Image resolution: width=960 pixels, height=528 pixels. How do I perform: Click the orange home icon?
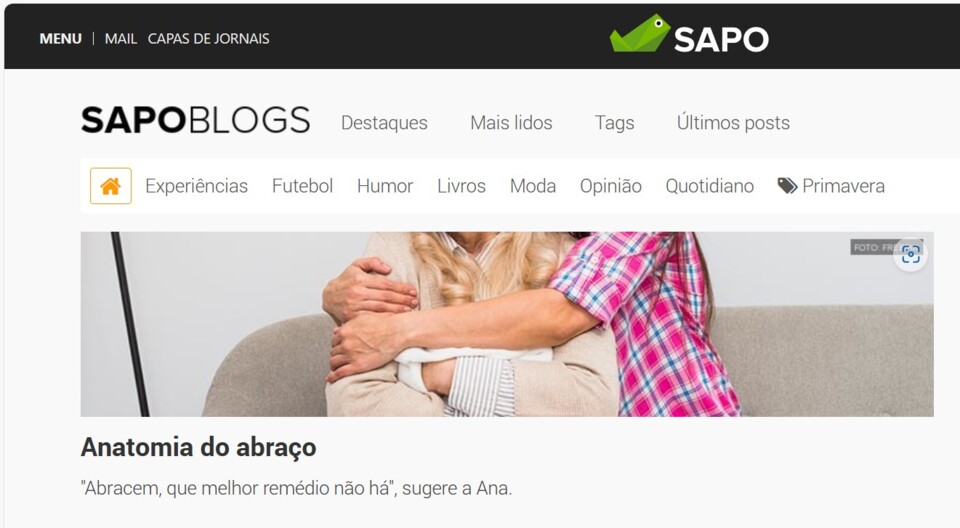click(x=111, y=186)
